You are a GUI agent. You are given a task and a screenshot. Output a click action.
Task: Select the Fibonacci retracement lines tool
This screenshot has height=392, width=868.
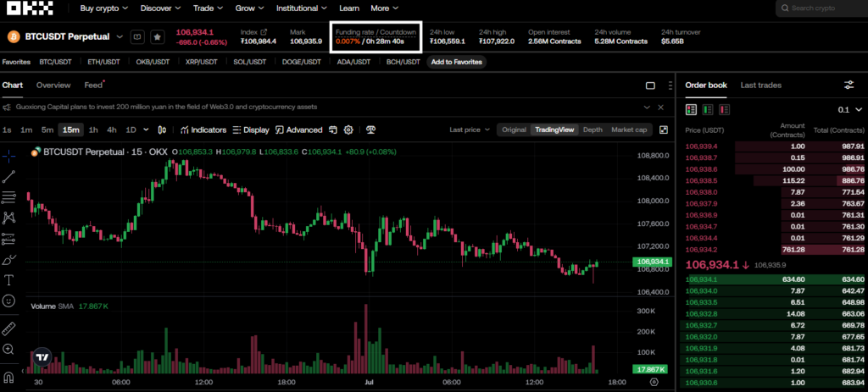pos(8,197)
